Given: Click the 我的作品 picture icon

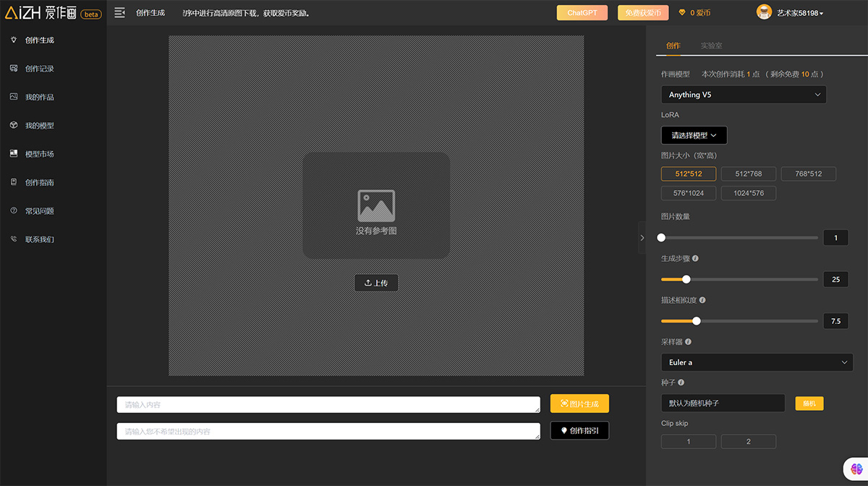Looking at the screenshot, I should click(13, 97).
